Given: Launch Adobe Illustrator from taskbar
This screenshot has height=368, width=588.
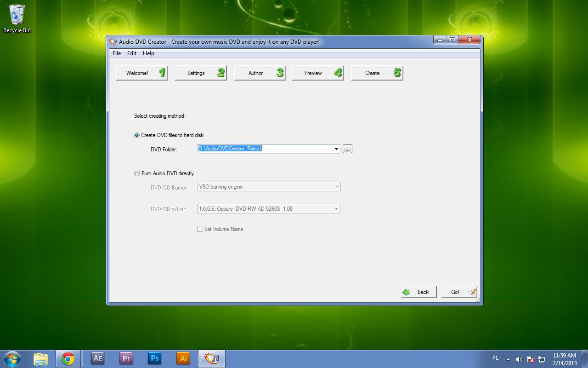Looking at the screenshot, I should [183, 358].
